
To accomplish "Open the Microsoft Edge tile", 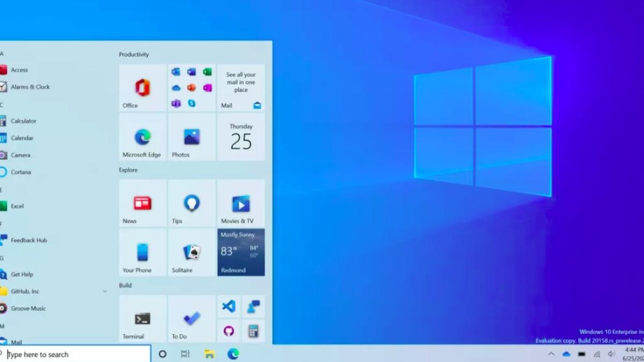I will point(142,138).
